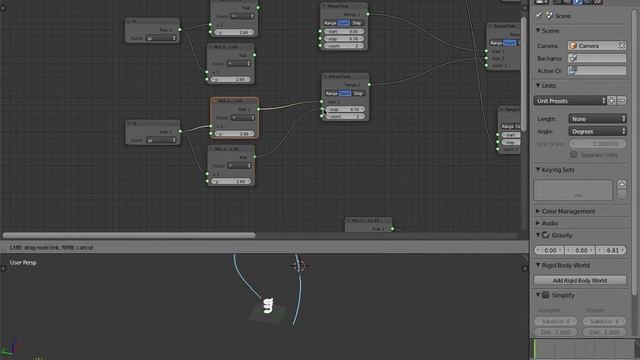Viewport: 640px width, 360px height.
Task: Select Range mode on the middle Range Float node
Action: click(332, 93)
